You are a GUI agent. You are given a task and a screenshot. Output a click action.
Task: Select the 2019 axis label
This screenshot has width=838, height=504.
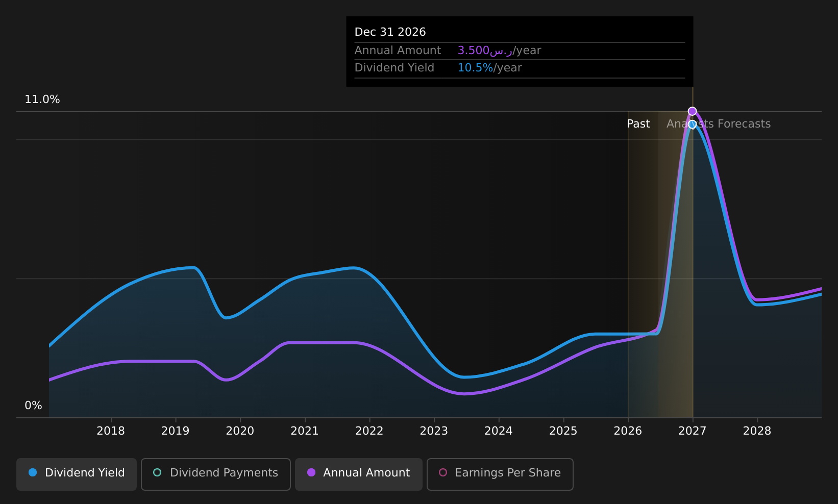[175, 431]
